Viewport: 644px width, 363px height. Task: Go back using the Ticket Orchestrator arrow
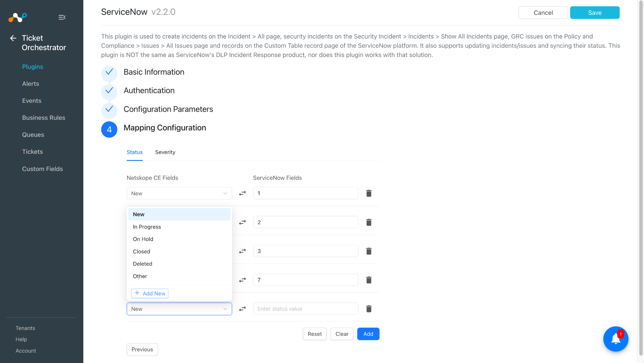point(13,38)
